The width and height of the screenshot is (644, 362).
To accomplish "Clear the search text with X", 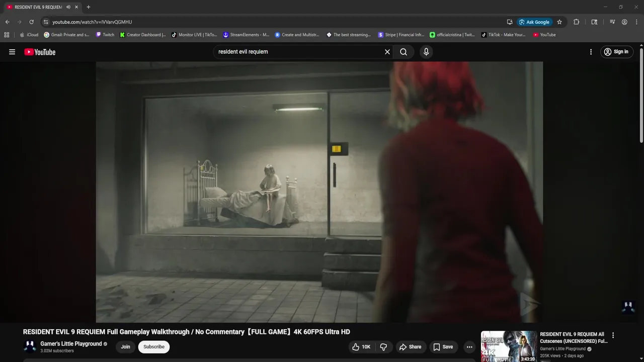I will pos(387,52).
